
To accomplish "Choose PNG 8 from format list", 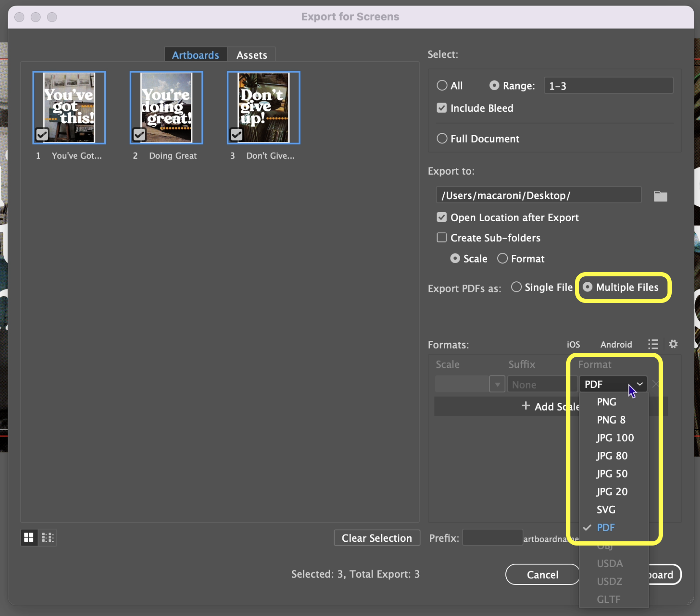I will pos(611,420).
